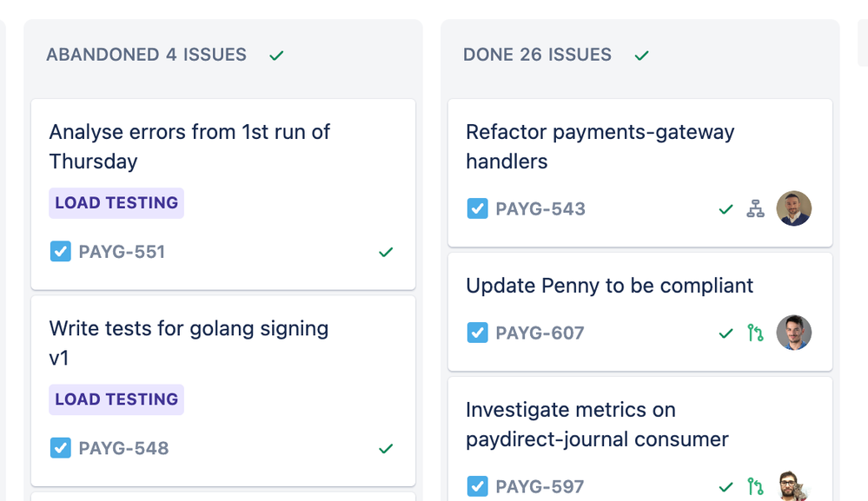The image size is (868, 501).
Task: Click the resolved checkmark on PAYG-548 card
Action: 386,448
